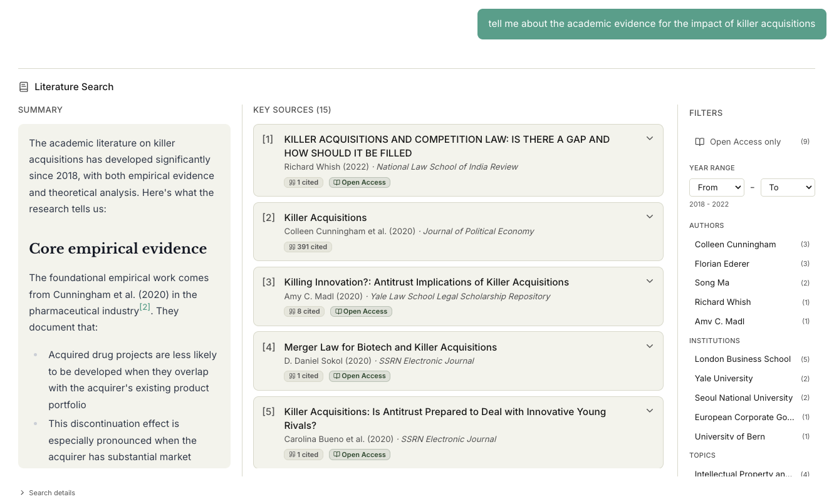
Task: Click the book icon beside Open Access only
Action: pyautogui.click(x=699, y=141)
